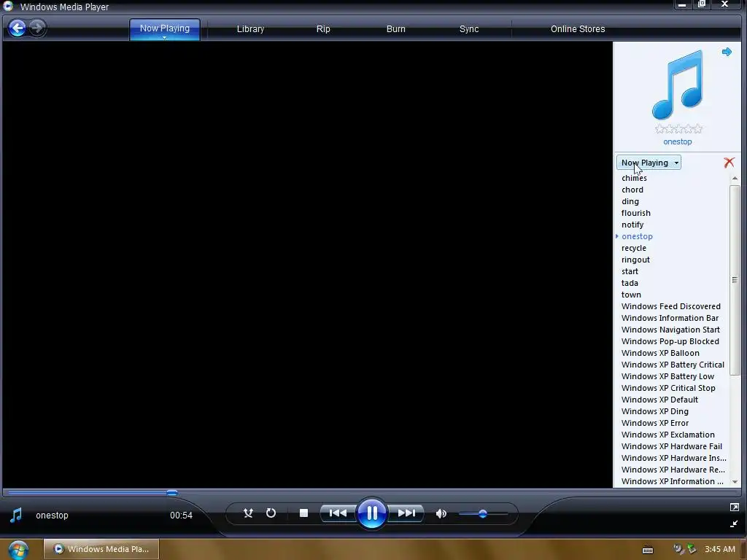The width and height of the screenshot is (747, 560).
Task: Select recycle in the playlist
Action: tap(634, 248)
